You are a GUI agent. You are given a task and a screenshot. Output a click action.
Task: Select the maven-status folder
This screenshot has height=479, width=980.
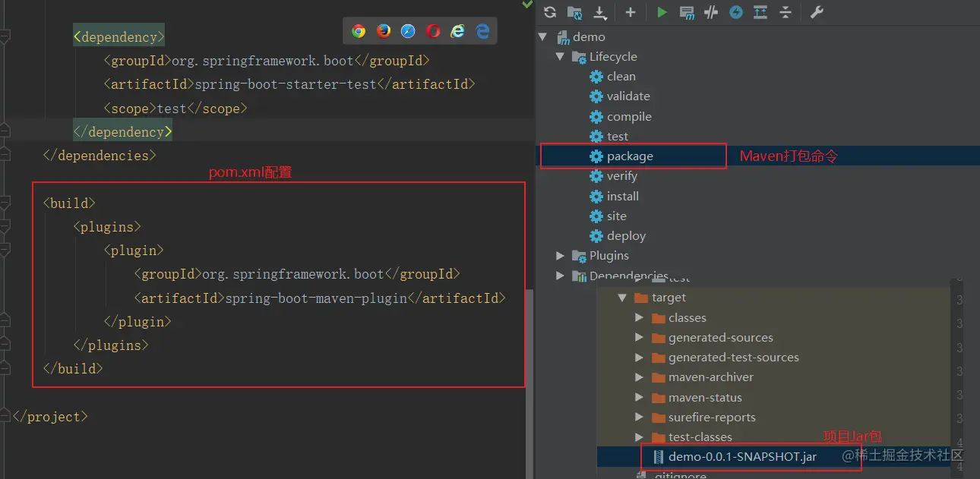[x=705, y=397]
